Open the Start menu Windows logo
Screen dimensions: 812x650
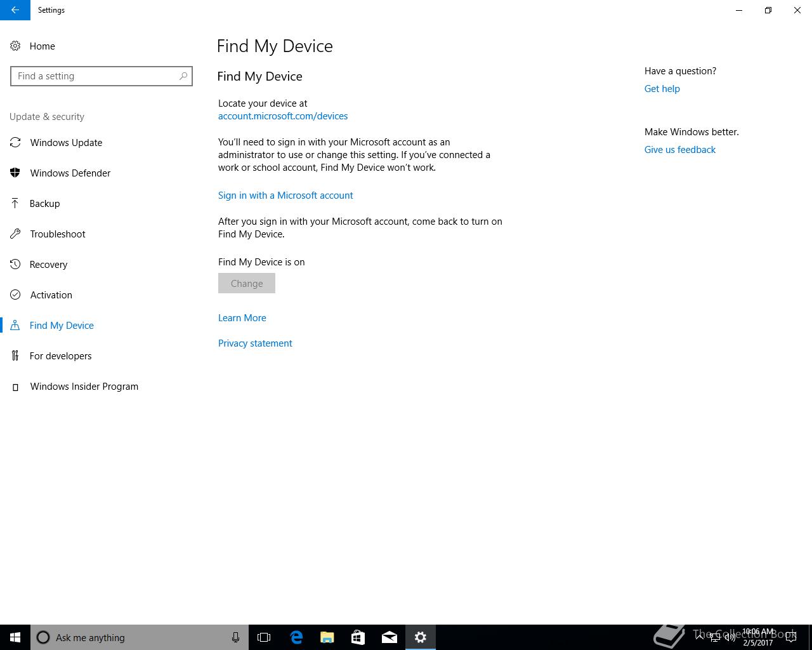coord(15,637)
